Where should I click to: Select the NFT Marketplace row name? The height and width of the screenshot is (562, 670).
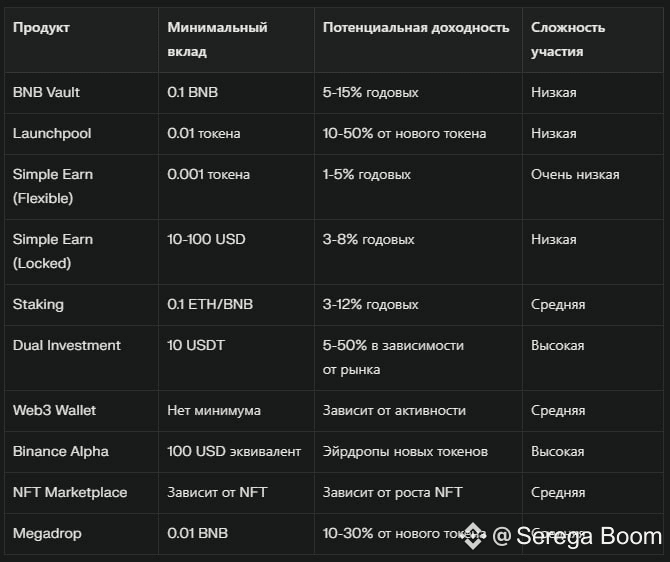(x=70, y=492)
